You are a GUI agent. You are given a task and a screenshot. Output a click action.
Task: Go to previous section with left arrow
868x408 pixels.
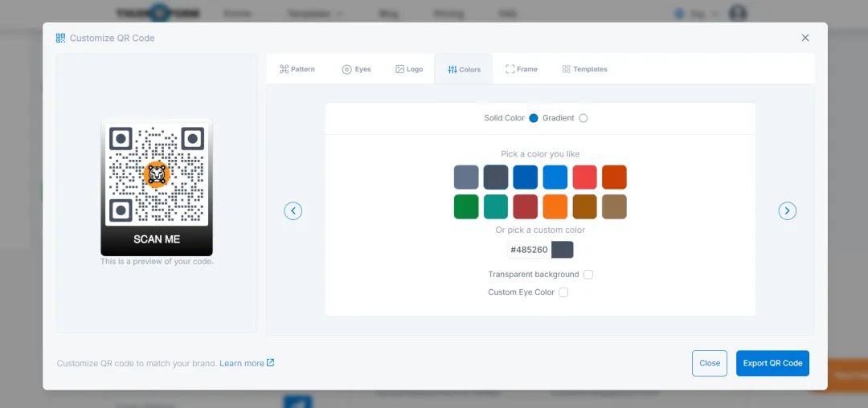click(293, 210)
